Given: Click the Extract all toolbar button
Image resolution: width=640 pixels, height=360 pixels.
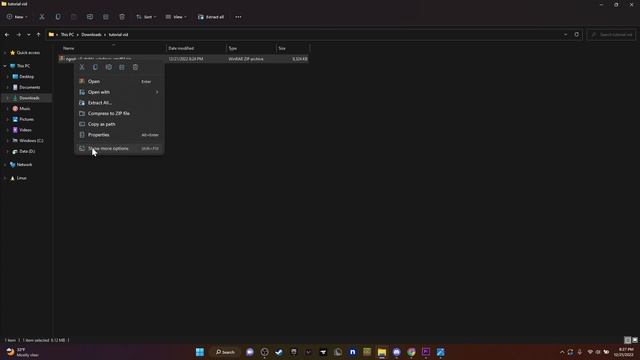Looking at the screenshot, I should click(211, 17).
